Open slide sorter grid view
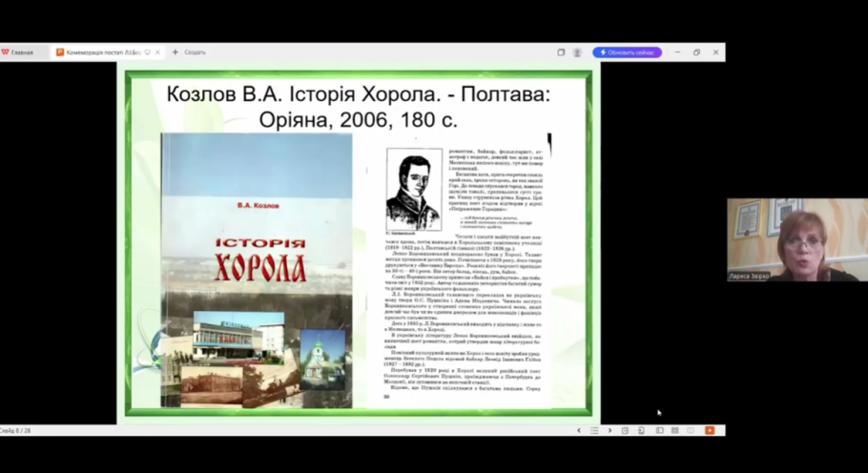 (x=674, y=431)
